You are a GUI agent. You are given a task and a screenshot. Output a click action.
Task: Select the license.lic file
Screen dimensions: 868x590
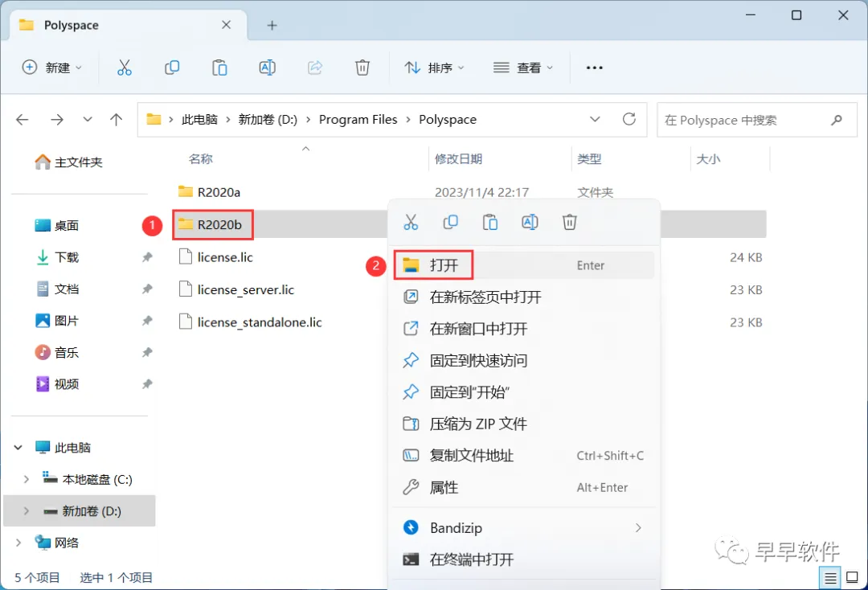(x=225, y=257)
